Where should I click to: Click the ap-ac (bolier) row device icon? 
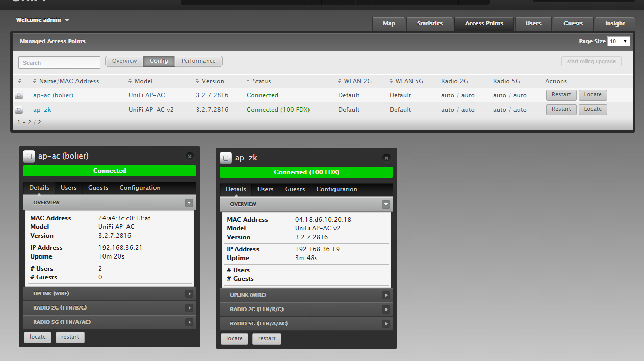point(19,95)
